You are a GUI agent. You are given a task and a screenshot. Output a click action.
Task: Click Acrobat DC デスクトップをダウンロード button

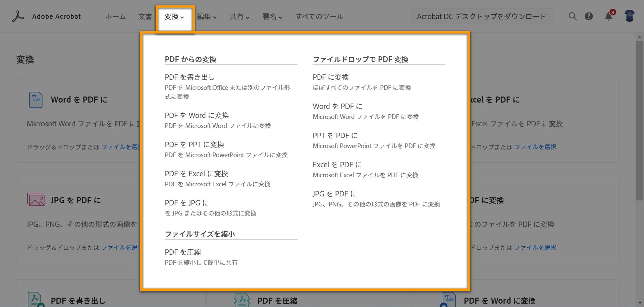click(x=481, y=16)
